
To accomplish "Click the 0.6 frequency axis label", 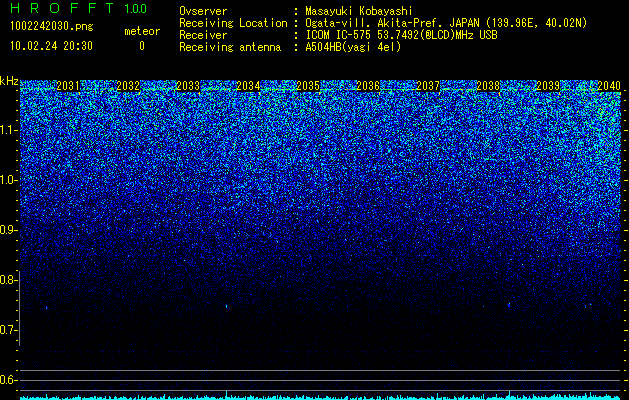I will coord(8,380).
